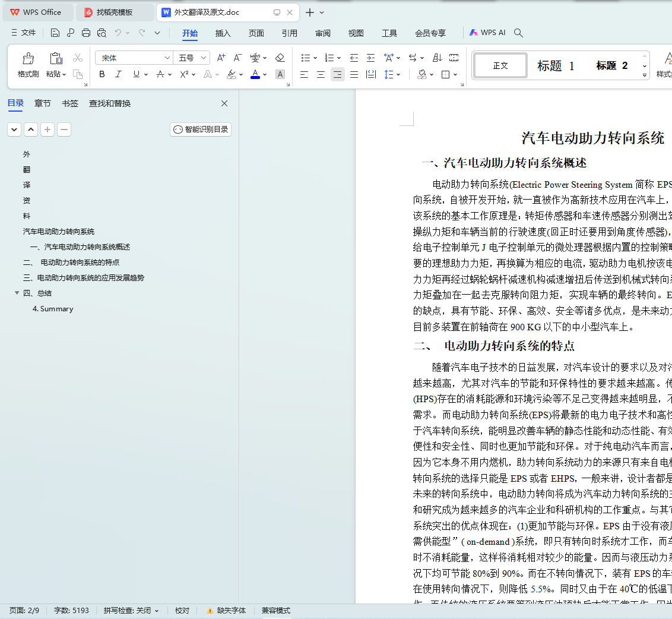This screenshot has width=672, height=619.
Task: Switch to the 插入 ribbon tab
Action: coord(223,33)
